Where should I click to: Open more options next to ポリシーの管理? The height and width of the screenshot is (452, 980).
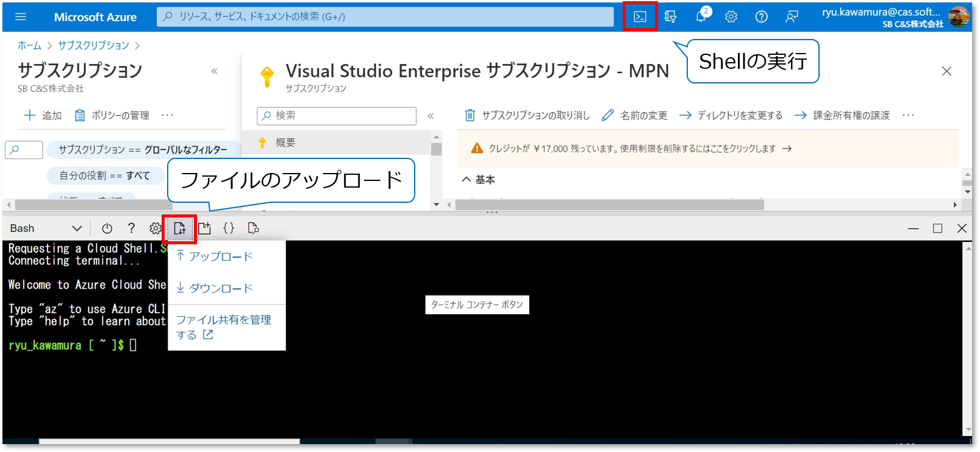click(168, 115)
